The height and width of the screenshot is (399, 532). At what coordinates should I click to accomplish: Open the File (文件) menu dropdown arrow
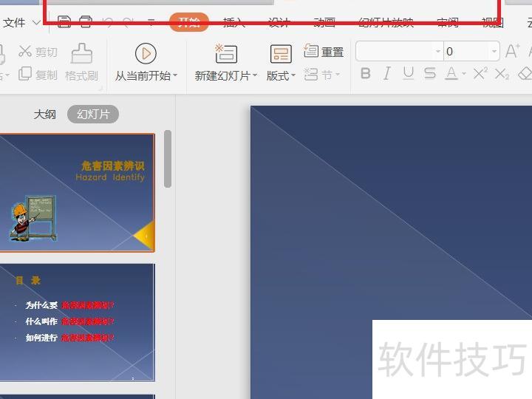coord(36,23)
